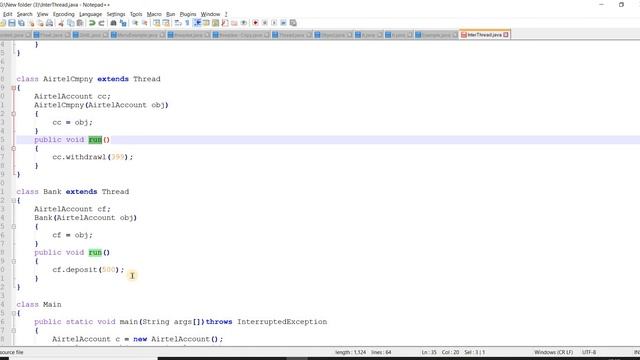
Task: Start macro recording with red icon
Action: 256,23
